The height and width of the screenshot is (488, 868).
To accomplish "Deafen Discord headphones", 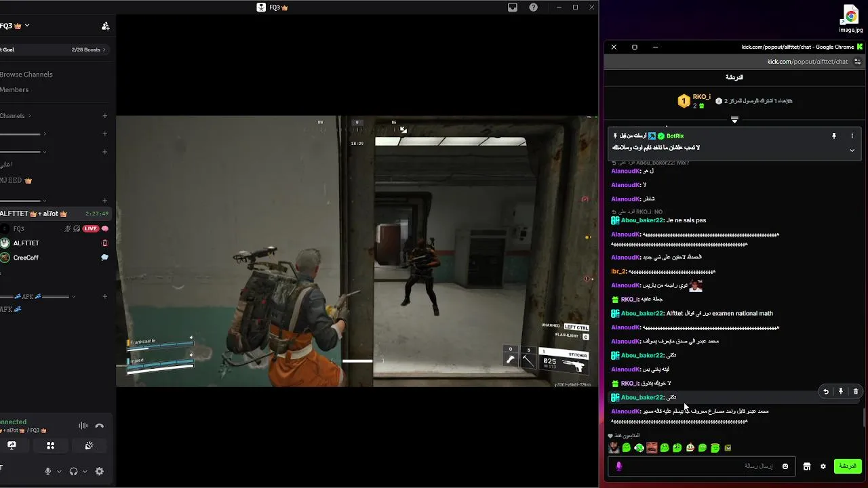I will point(73,471).
